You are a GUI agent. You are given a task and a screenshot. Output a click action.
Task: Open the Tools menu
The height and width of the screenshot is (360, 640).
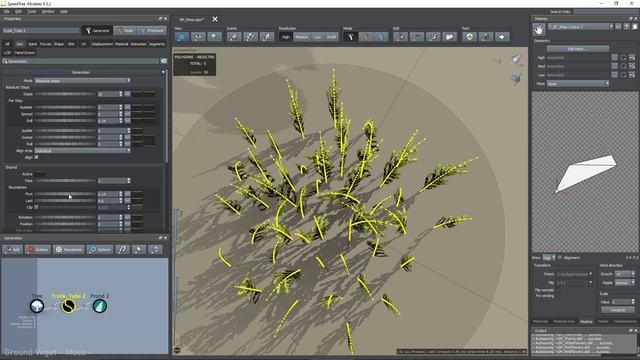coord(31,11)
